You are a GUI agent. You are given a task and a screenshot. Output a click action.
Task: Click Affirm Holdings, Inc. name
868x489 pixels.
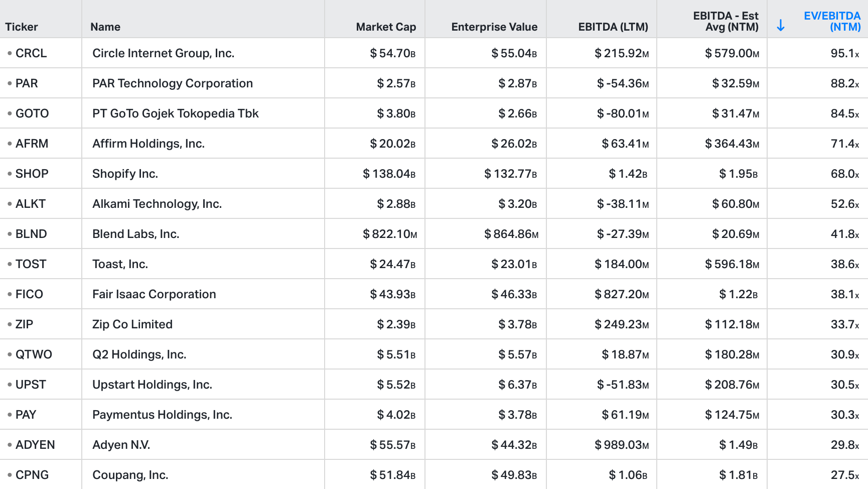[149, 144]
